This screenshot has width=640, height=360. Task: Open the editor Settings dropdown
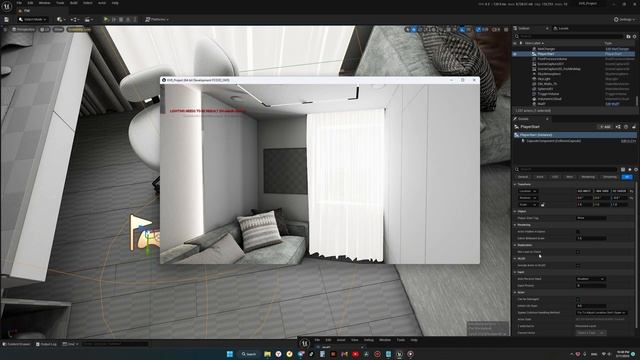[624, 20]
